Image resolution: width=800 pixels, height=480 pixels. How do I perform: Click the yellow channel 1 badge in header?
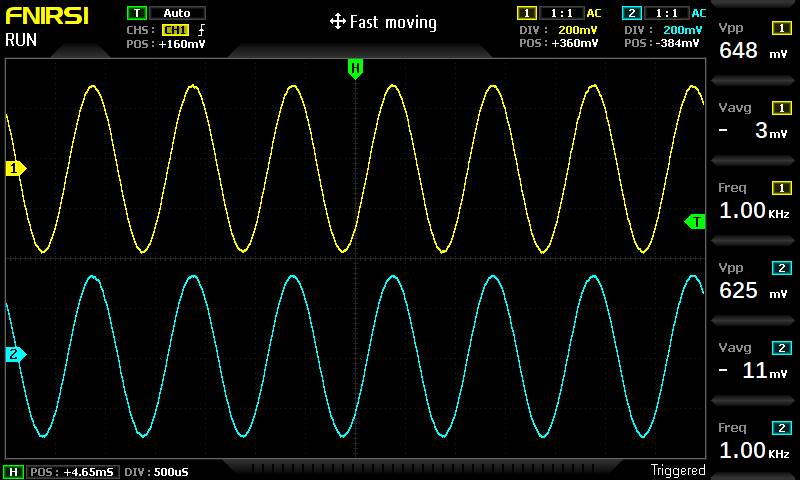pos(527,13)
